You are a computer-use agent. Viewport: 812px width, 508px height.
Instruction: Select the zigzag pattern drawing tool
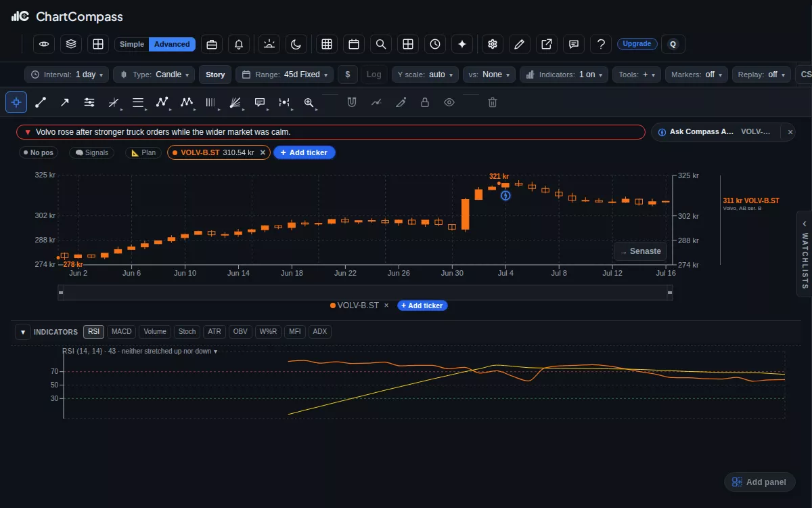pos(187,102)
